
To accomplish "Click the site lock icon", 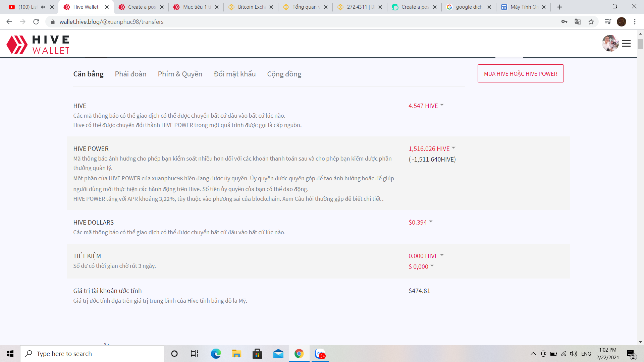I will point(53,22).
